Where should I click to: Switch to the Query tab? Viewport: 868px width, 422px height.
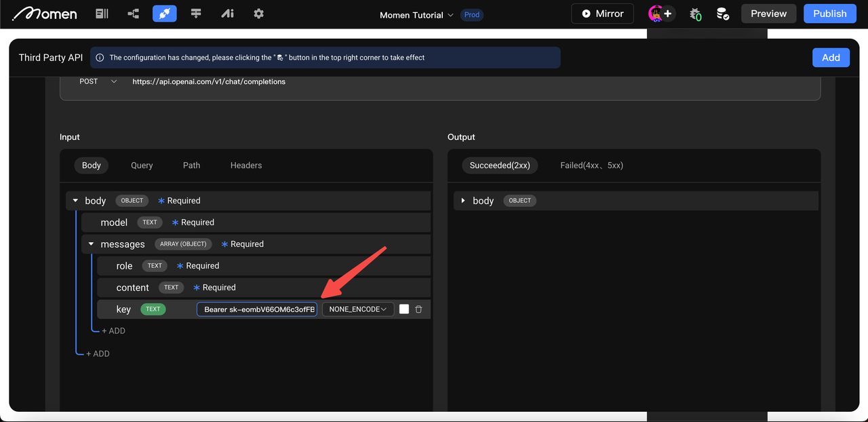coord(142,166)
